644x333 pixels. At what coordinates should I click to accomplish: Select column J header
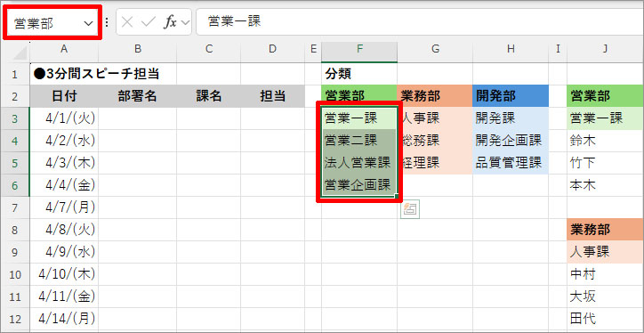coord(606,49)
